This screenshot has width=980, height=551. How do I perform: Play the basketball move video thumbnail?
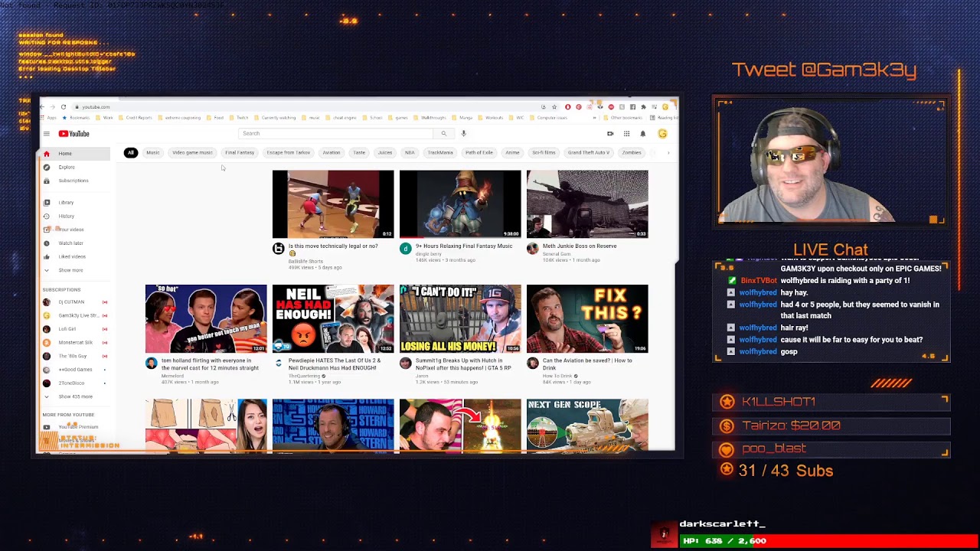pos(333,204)
